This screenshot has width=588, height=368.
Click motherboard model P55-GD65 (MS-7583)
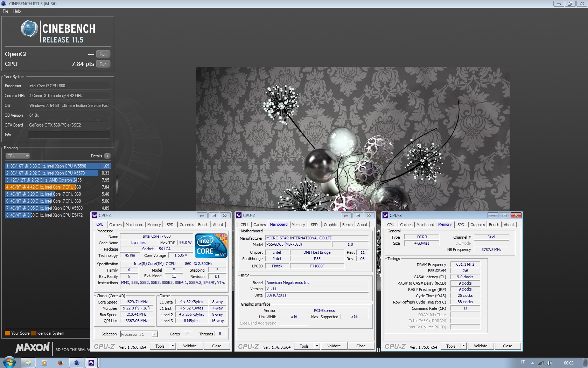click(297, 244)
